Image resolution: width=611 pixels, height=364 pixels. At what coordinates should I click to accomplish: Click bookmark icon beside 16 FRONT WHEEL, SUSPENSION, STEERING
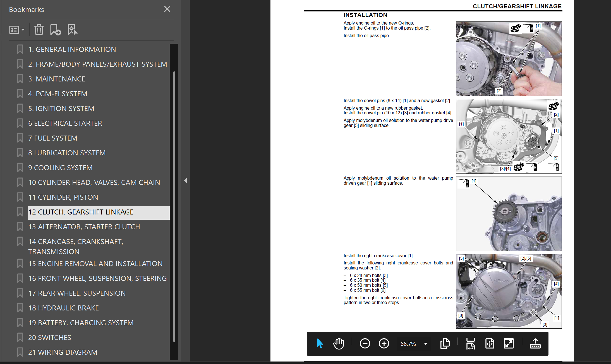coord(20,278)
